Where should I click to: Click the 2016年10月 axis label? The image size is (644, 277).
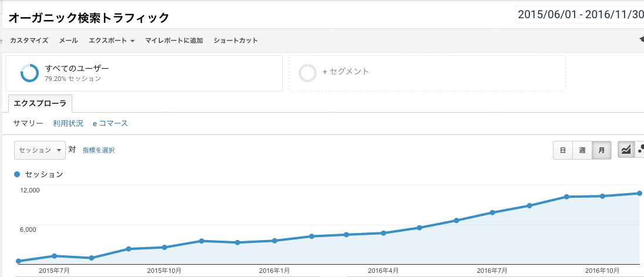tap(602, 271)
